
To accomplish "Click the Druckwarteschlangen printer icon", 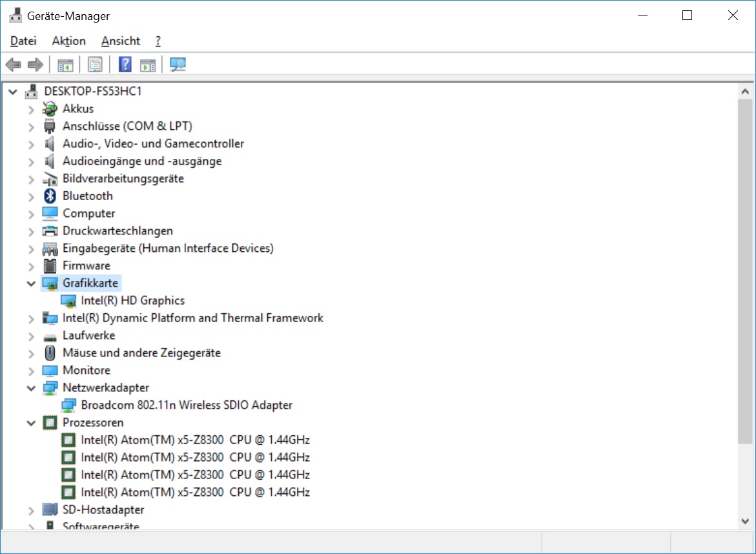I will 50,231.
